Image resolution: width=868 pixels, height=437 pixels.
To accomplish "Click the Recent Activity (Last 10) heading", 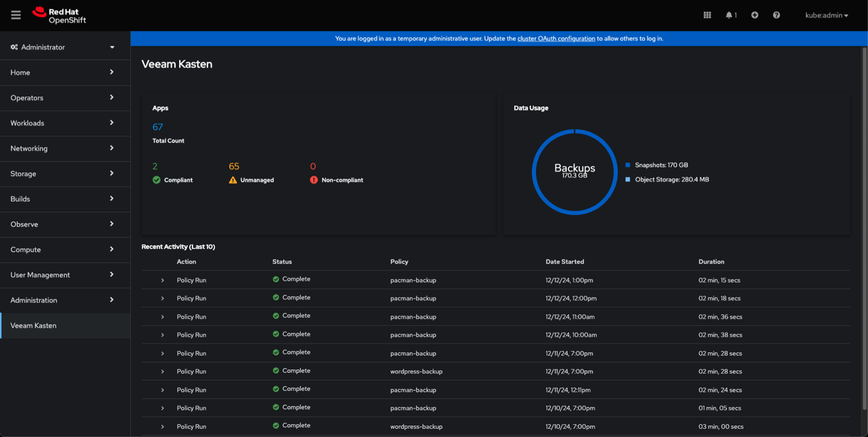I will coord(178,247).
